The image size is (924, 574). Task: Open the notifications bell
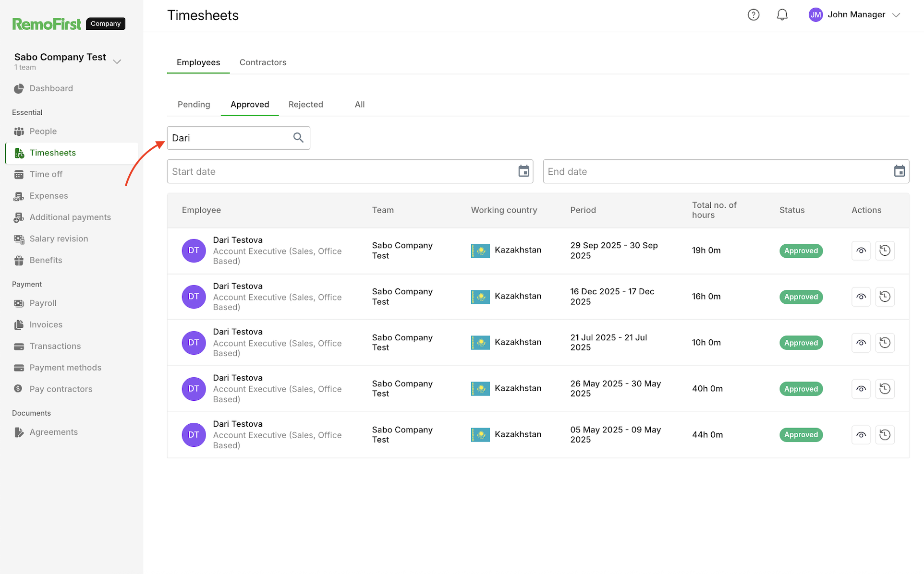point(782,15)
